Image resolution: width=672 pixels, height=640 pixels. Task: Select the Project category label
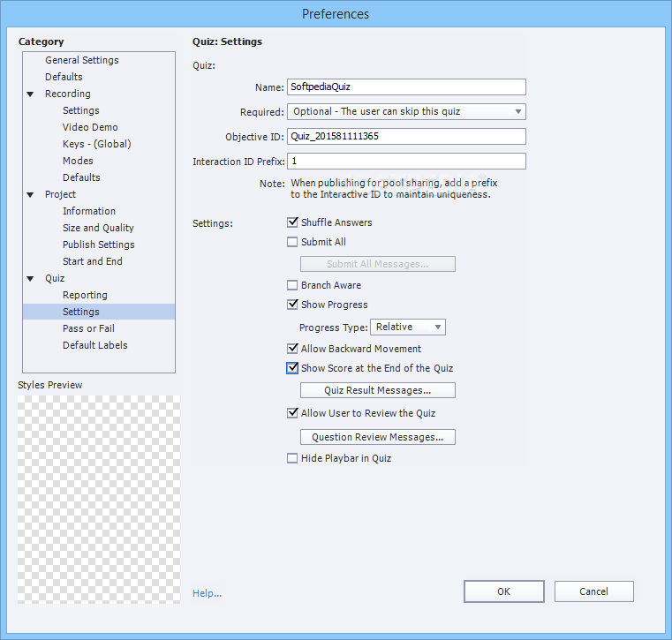(x=60, y=194)
